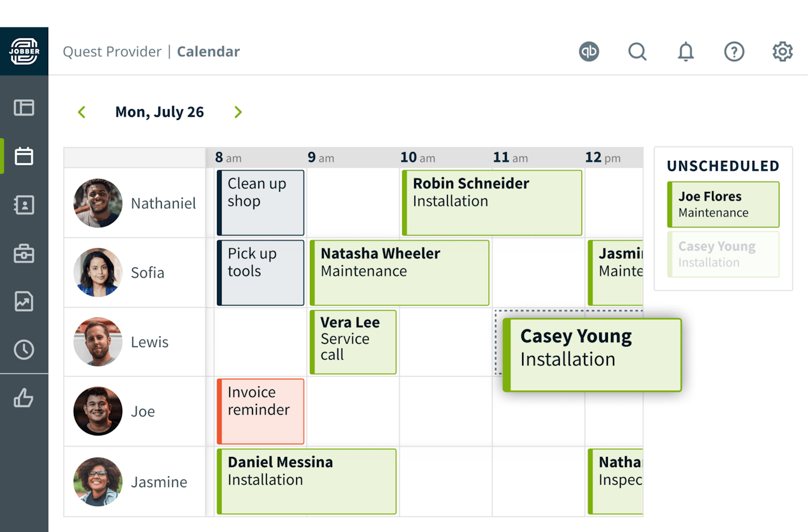
Task: Open Joe's Invoice reminder task
Action: pos(261,411)
